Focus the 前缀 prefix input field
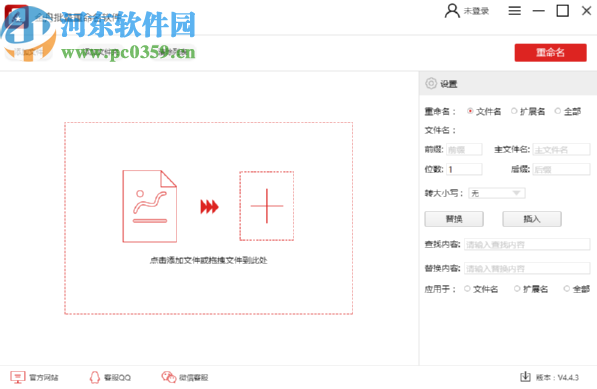Screen dimensions: 597x389 pos(464,149)
